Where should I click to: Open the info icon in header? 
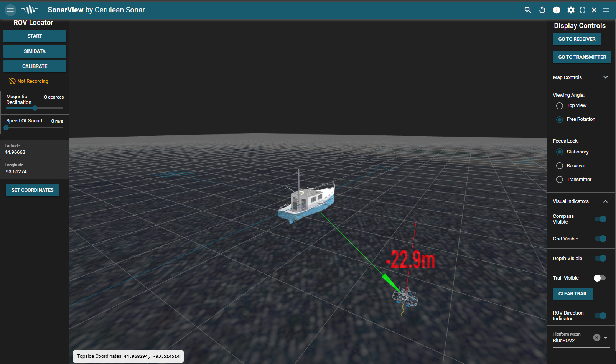(557, 10)
